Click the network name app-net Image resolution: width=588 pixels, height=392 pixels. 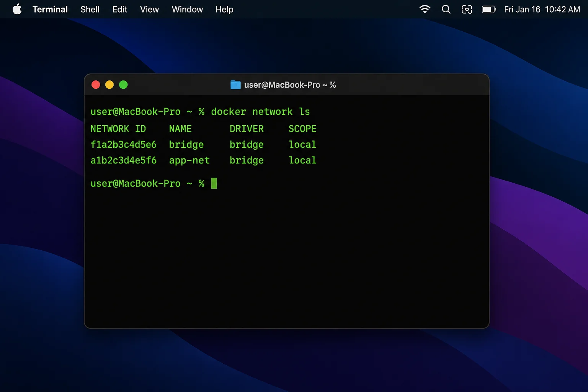pyautogui.click(x=189, y=160)
